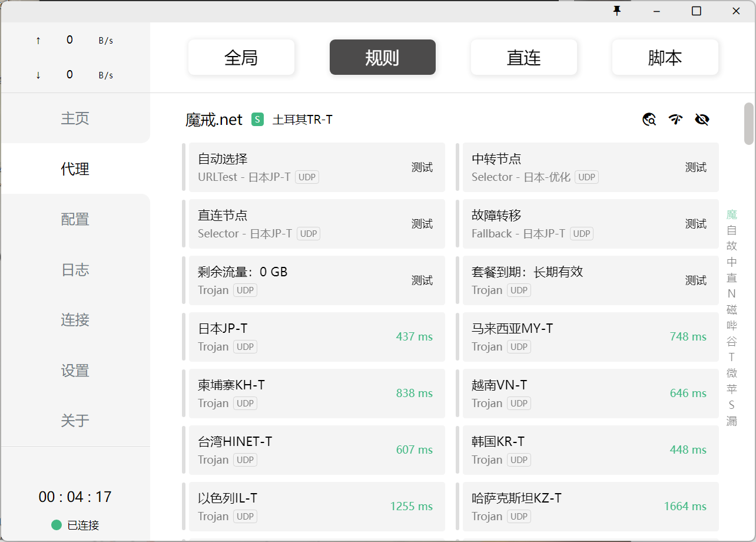Jump to group 微 in index strip
The image size is (756, 542).
click(x=732, y=373)
